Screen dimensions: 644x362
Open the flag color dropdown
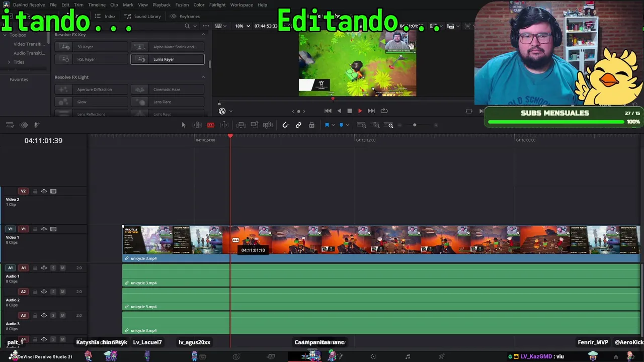[x=333, y=125]
